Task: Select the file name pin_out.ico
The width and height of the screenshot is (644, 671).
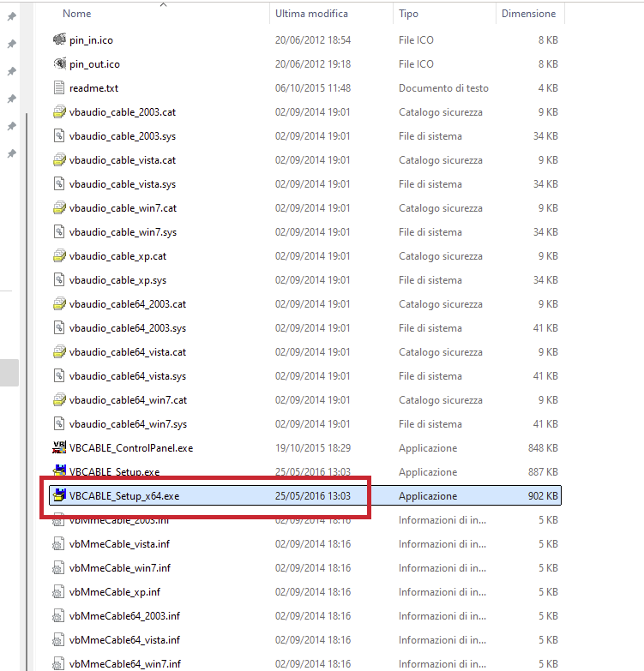Action: point(94,64)
